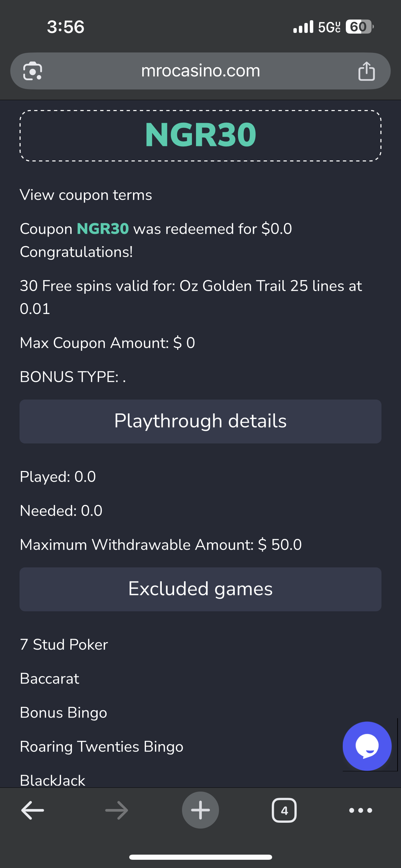Image resolution: width=401 pixels, height=868 pixels.
Task: Tap the forward navigation arrow
Action: click(117, 810)
